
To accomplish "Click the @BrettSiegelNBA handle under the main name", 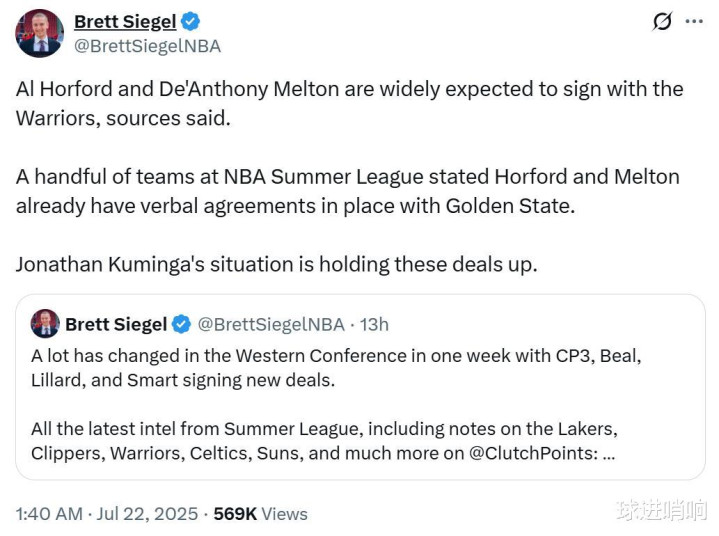I will [148, 46].
